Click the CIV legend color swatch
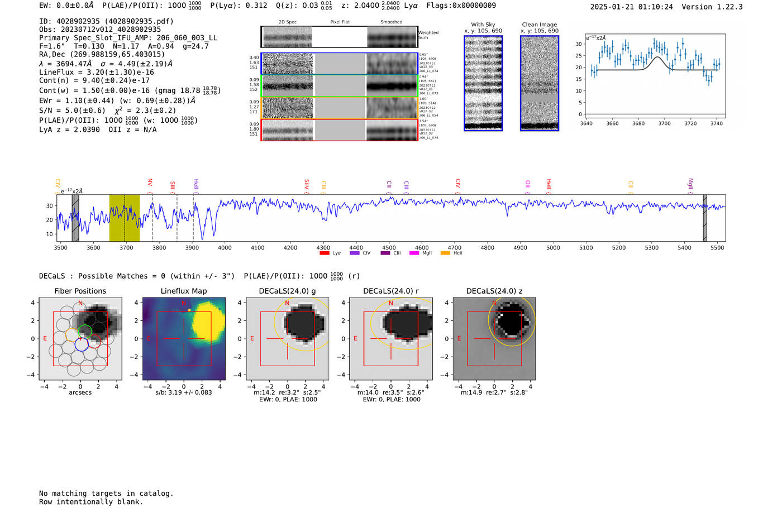This screenshot has height=532, width=782. click(354, 253)
